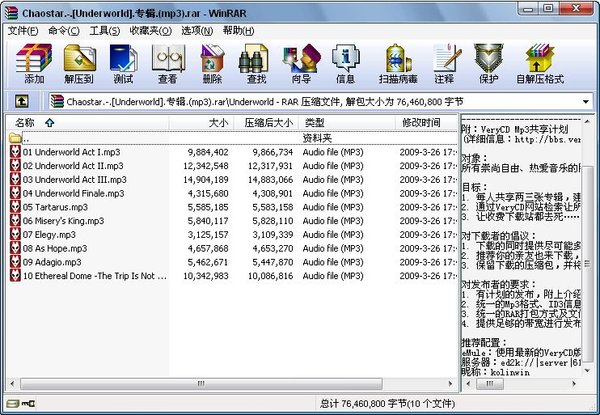600x415 pixels.
Task: Open the 帮助(H) menu
Action: coord(238,31)
